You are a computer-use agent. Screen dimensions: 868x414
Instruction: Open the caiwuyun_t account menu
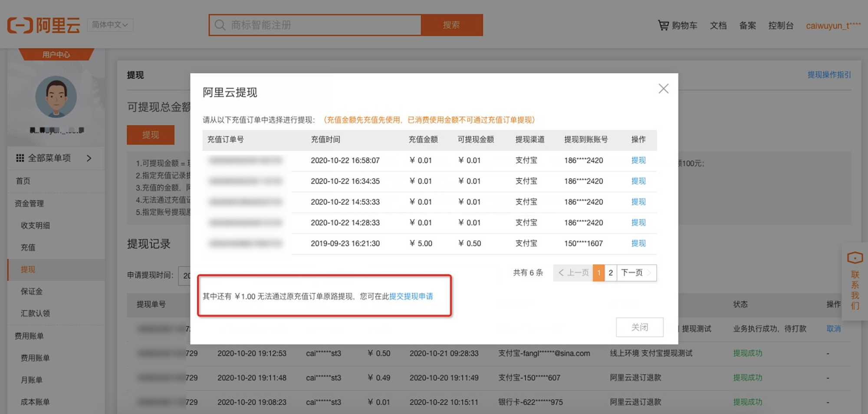pos(833,26)
